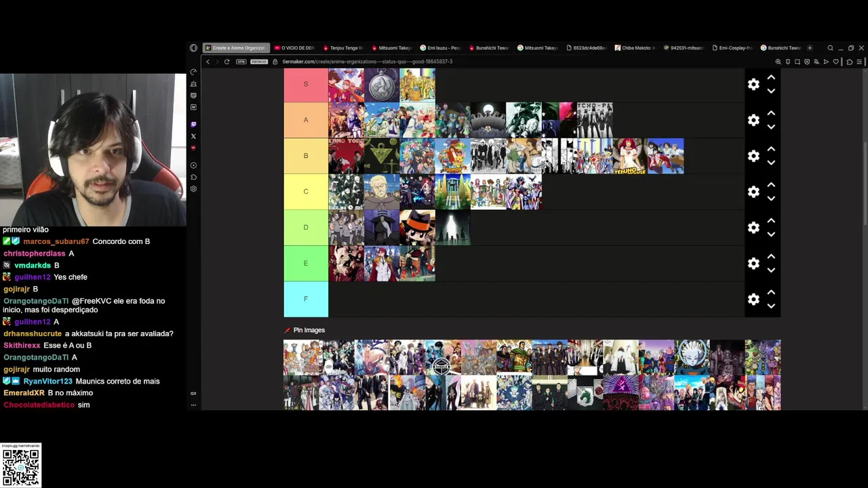Screen dimensions: 868x488
Task: Open the Opera GX main menu logo
Action: (x=193, y=48)
